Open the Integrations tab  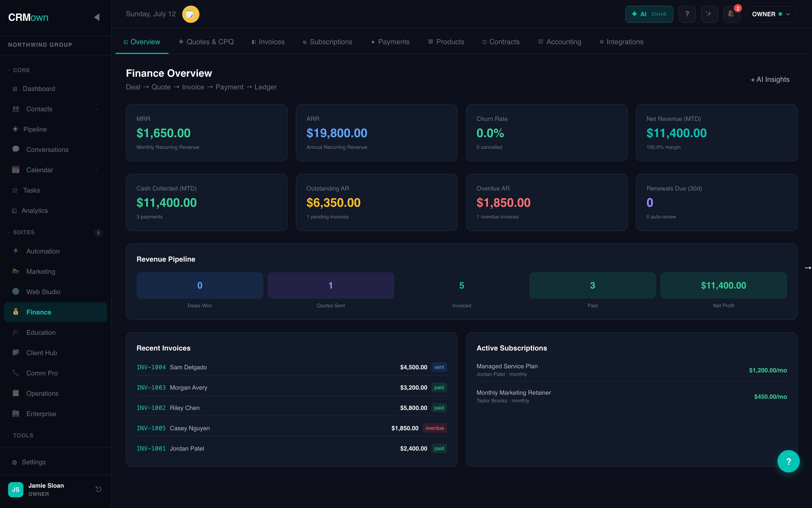pos(621,42)
